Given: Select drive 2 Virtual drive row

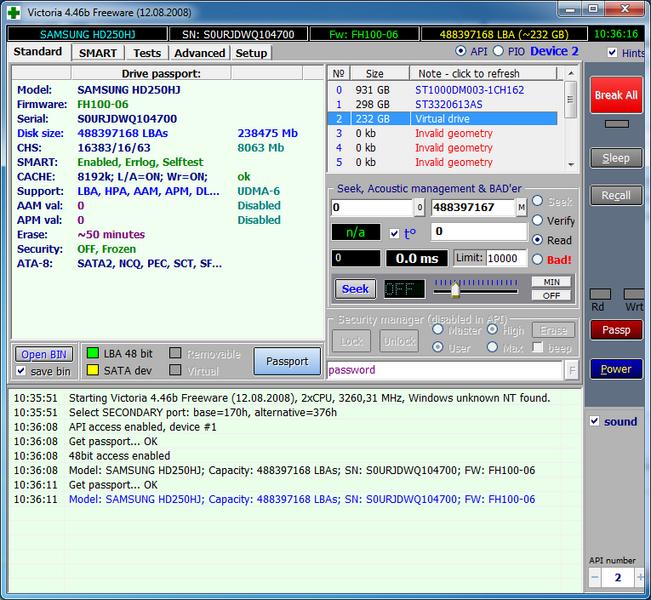Looking at the screenshot, I should click(443, 119).
